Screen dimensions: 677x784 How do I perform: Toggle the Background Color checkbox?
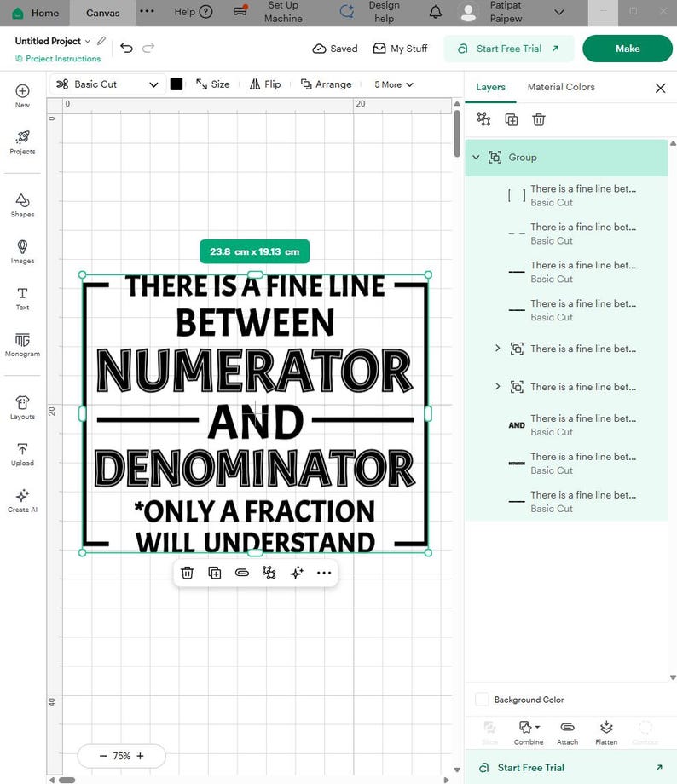pyautogui.click(x=482, y=699)
